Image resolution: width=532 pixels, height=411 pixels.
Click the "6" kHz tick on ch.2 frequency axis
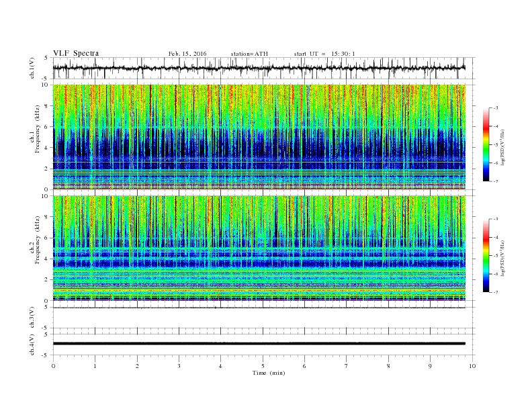coord(46,238)
